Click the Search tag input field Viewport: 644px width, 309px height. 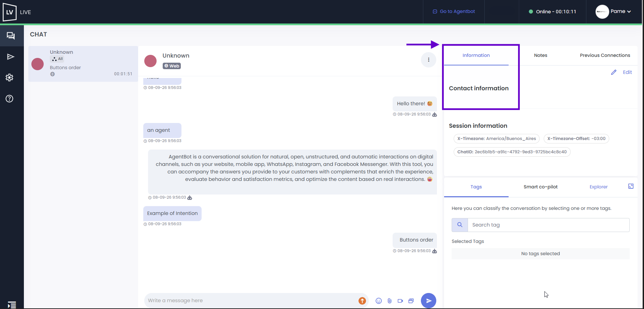(x=548, y=225)
